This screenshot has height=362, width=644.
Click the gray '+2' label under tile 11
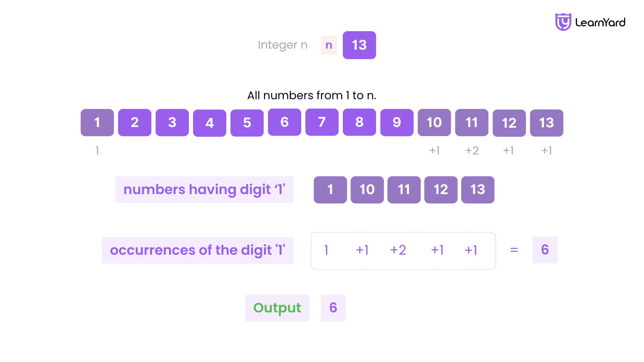point(472,150)
